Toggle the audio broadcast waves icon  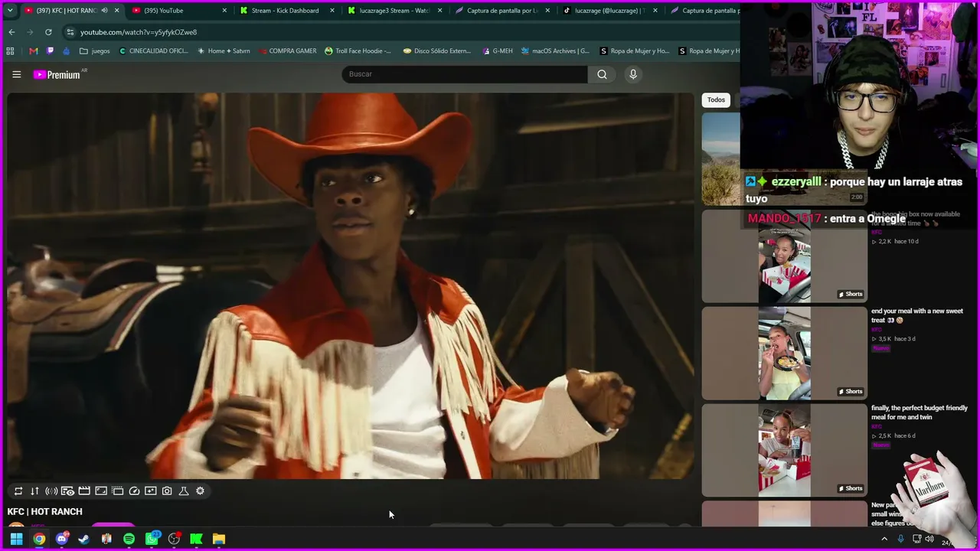coord(51,491)
